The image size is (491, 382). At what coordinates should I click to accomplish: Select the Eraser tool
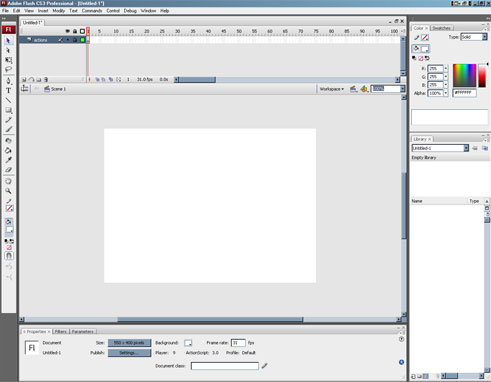pos(8,170)
